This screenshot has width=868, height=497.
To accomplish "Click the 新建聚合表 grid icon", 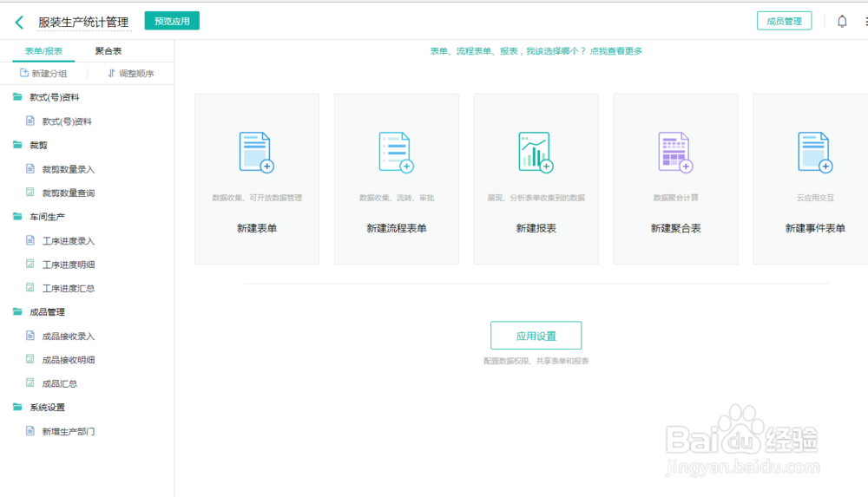I will coord(675,152).
